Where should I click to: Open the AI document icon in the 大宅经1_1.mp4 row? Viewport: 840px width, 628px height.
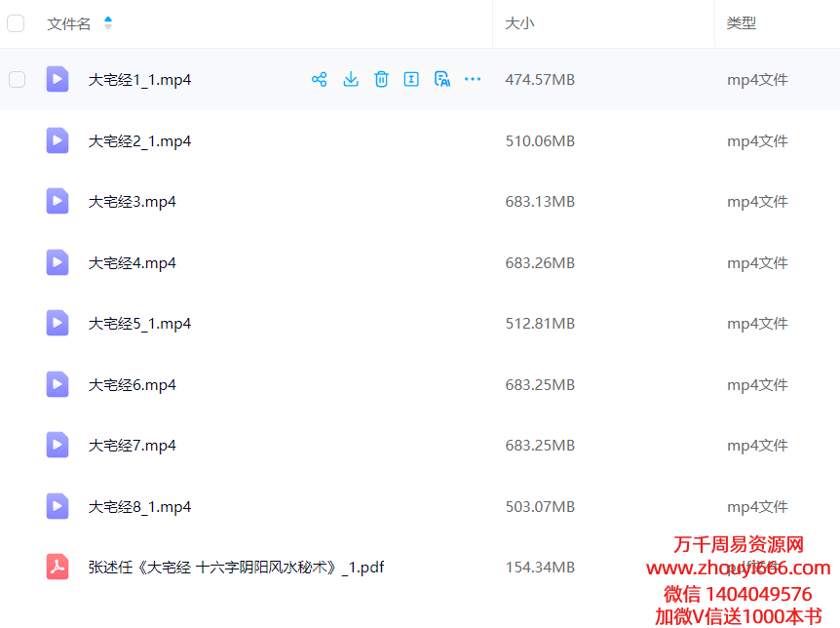pyautogui.click(x=442, y=80)
